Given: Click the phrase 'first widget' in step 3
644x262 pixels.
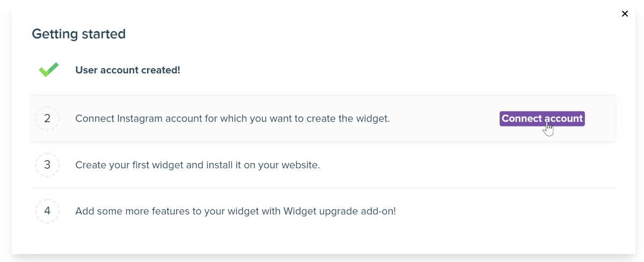Looking at the screenshot, I should (x=157, y=165).
